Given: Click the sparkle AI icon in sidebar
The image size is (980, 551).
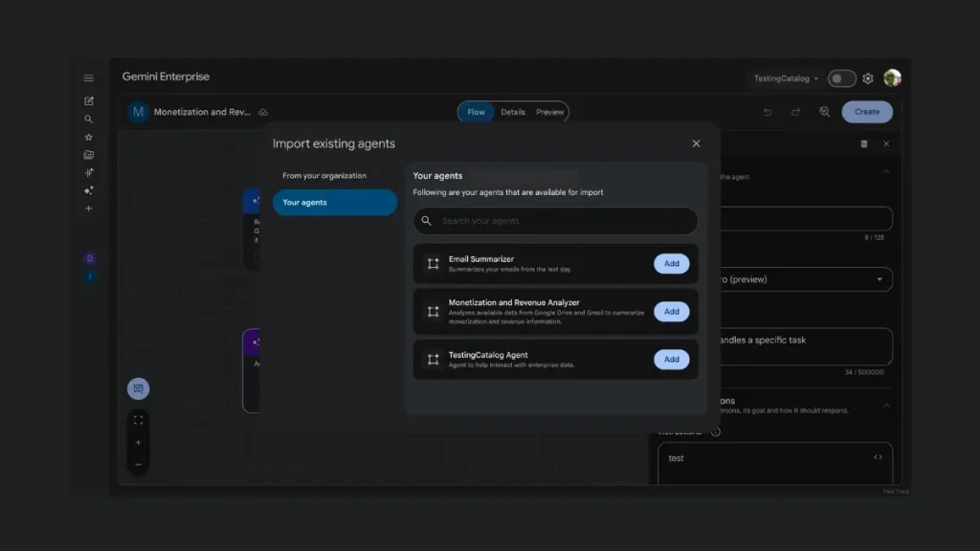Looking at the screenshot, I should 88,190.
